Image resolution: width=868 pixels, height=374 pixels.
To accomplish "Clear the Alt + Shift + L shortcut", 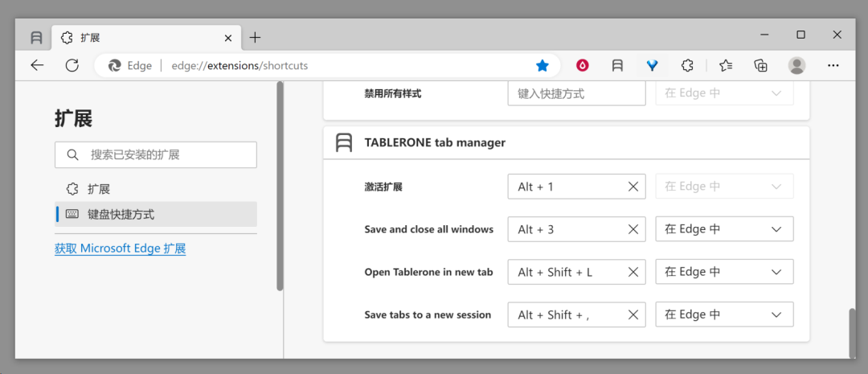I will pyautogui.click(x=633, y=272).
